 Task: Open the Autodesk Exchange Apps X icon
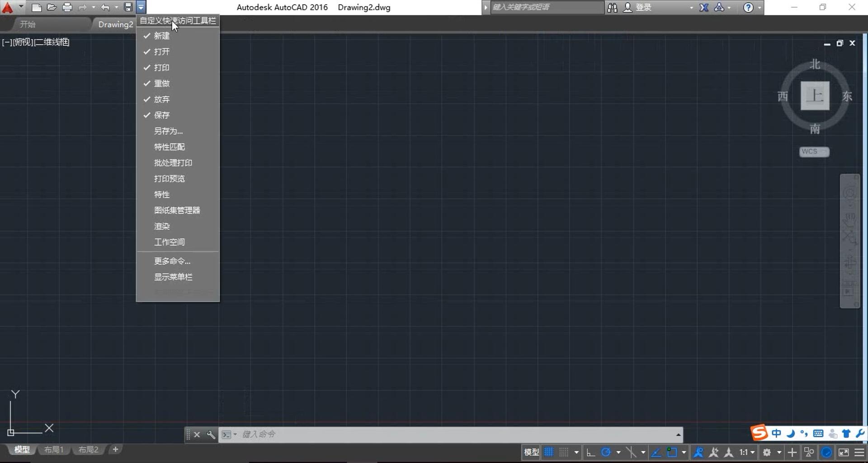pyautogui.click(x=704, y=7)
